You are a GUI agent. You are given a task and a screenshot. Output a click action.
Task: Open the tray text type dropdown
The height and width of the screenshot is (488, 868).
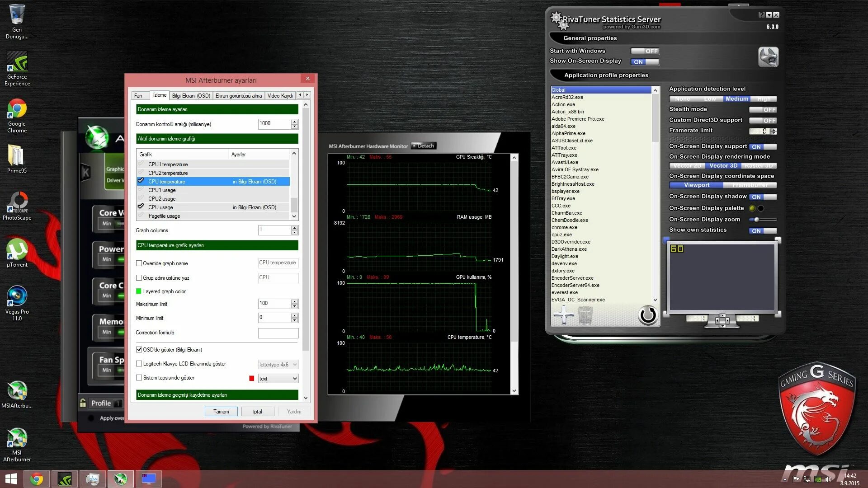coord(278,379)
